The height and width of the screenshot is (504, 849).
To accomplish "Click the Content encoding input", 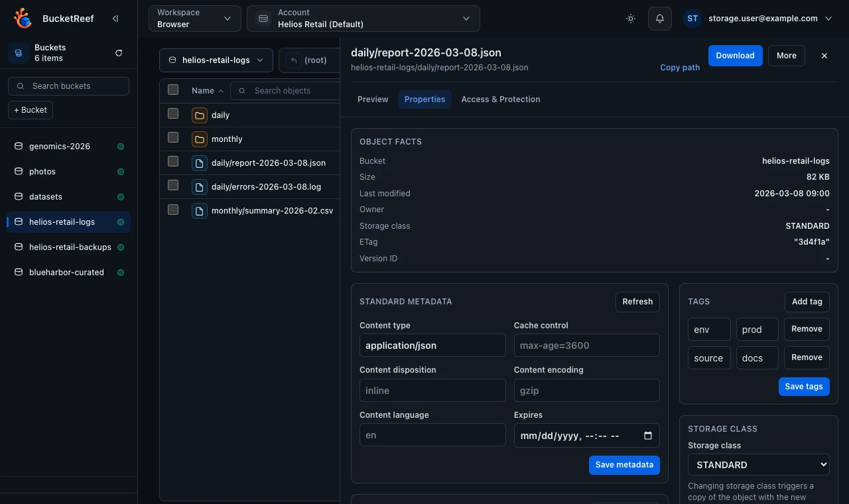I will coord(587,391).
